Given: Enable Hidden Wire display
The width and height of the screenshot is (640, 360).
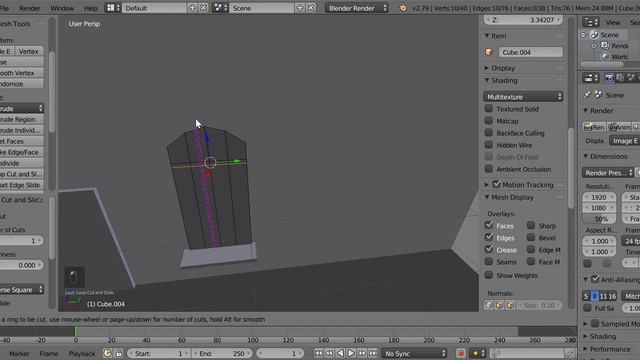Looking at the screenshot, I should coord(489,145).
